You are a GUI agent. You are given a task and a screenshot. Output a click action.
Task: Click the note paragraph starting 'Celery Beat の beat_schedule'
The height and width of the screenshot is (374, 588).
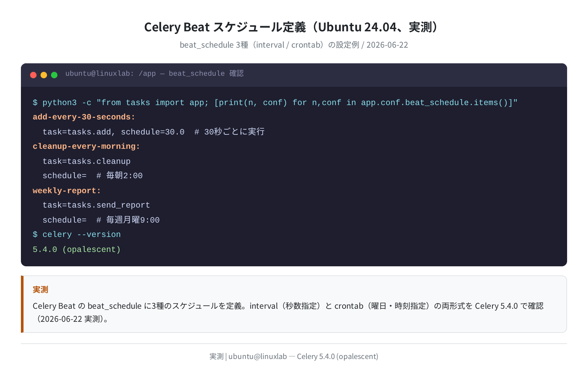click(x=288, y=312)
